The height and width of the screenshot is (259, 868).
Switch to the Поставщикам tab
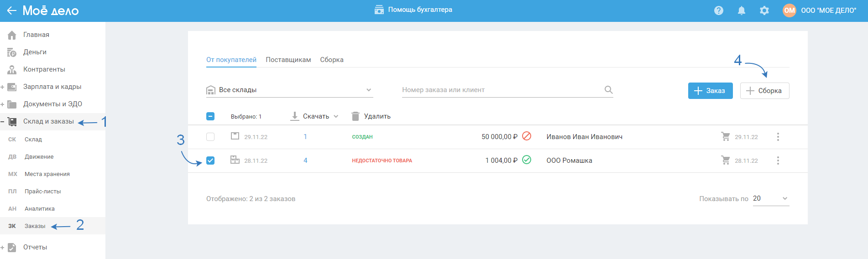(288, 60)
